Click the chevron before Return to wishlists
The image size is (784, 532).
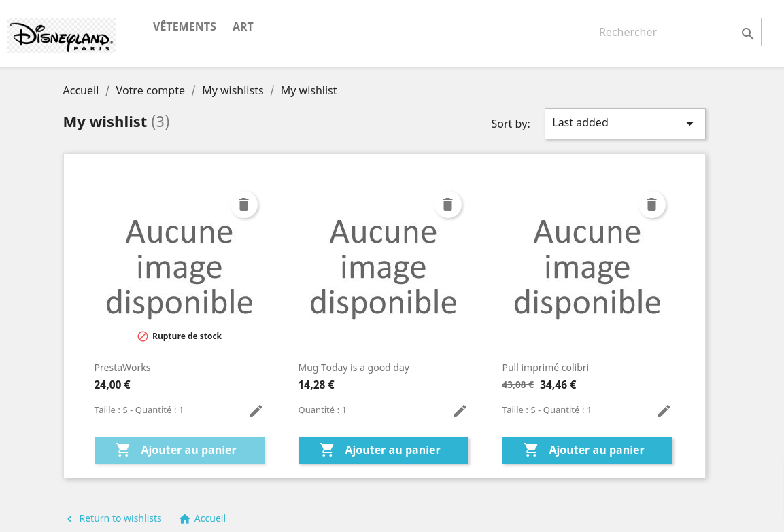(69, 519)
